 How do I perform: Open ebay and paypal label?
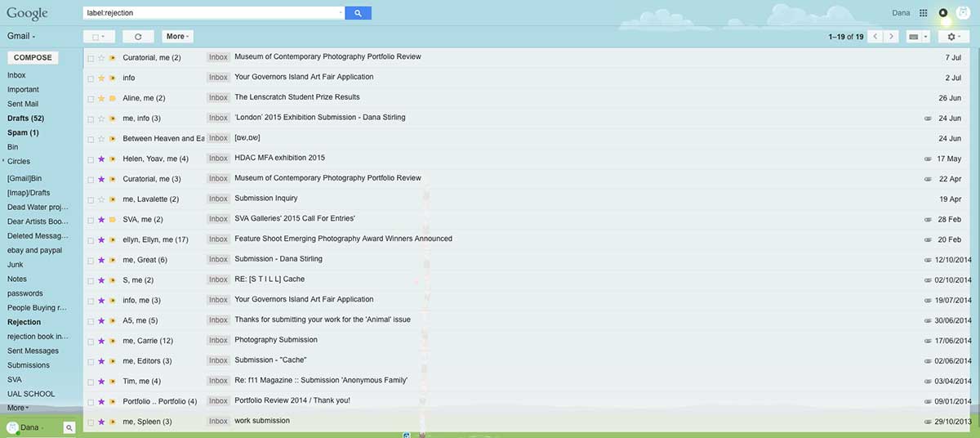(x=34, y=250)
